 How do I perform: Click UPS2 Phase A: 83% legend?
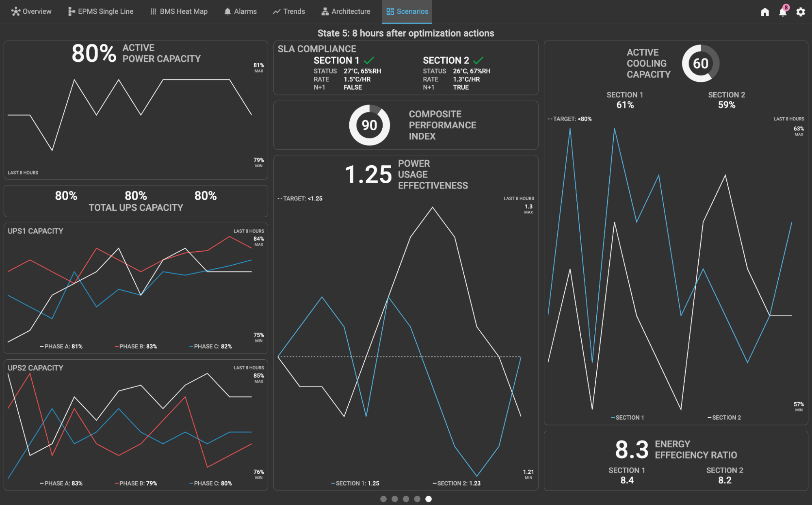[x=61, y=483]
